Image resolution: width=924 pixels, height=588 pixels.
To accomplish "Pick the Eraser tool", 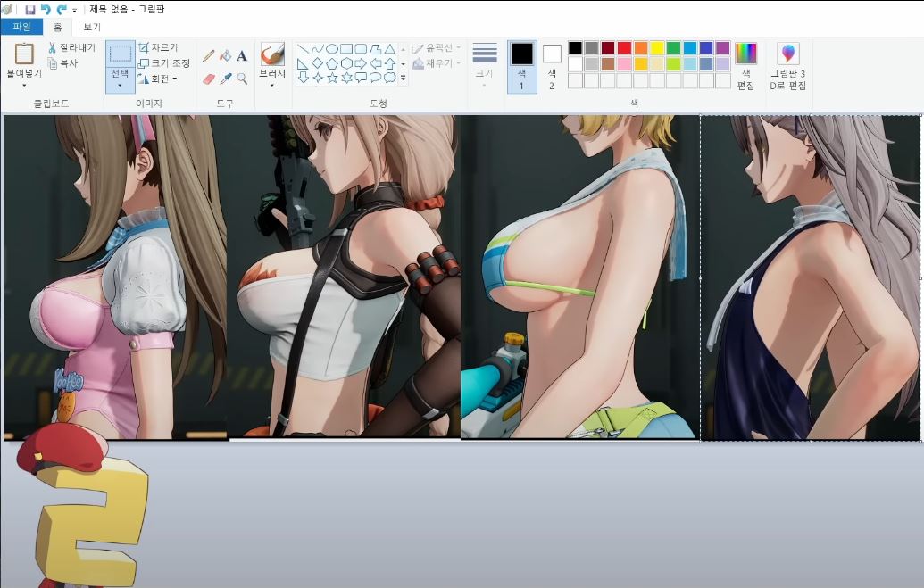I will 209,79.
